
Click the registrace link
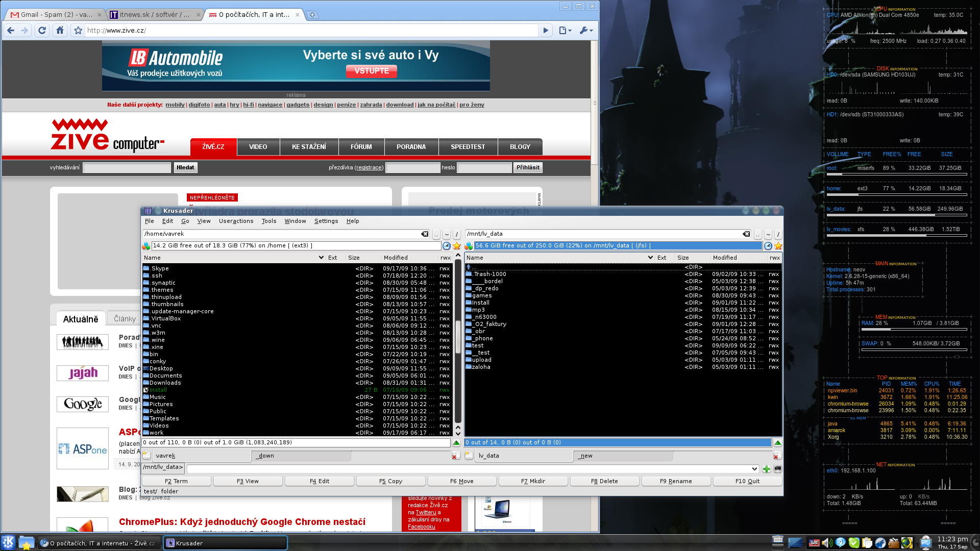369,168
